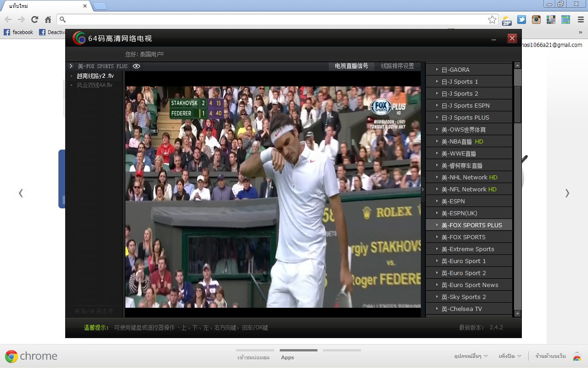Viewport: 588px width, 368px height.
Task: Collapse the channel list using the side arrow
Action: coord(423,189)
